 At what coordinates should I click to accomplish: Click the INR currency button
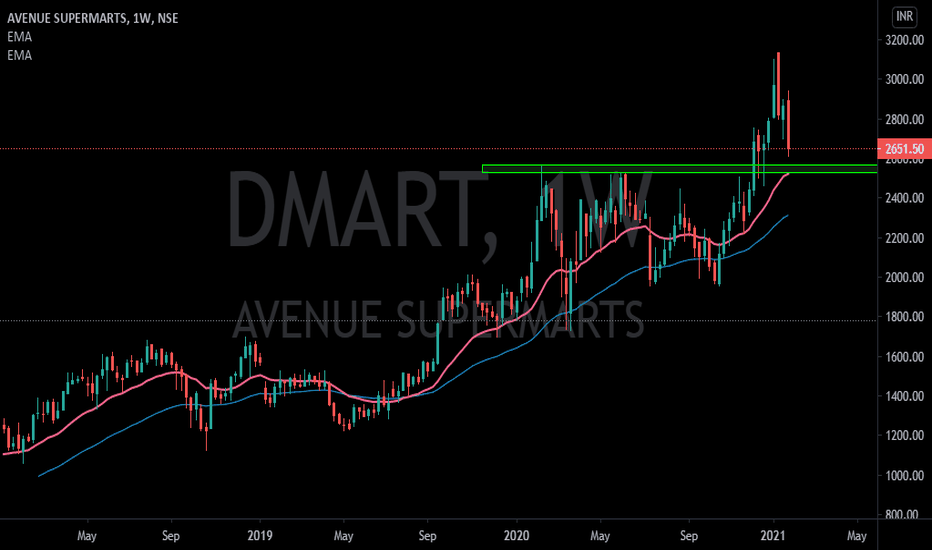click(x=904, y=17)
